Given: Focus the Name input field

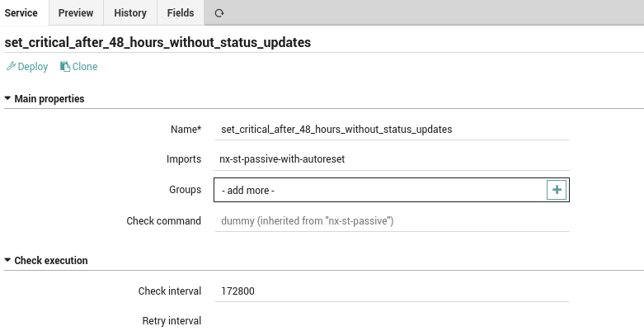Looking at the screenshot, I should pos(392,129).
